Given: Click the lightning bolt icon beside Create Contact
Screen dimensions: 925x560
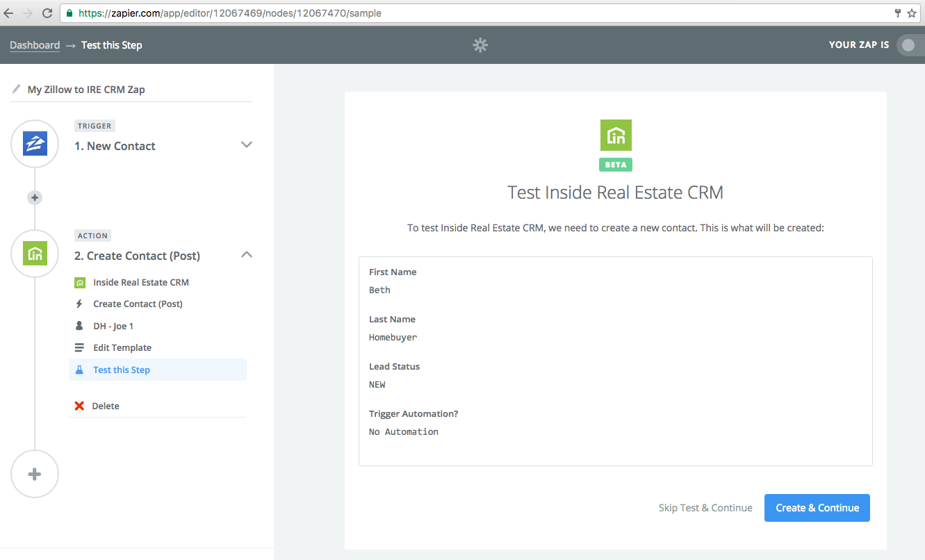Looking at the screenshot, I should click(x=79, y=304).
